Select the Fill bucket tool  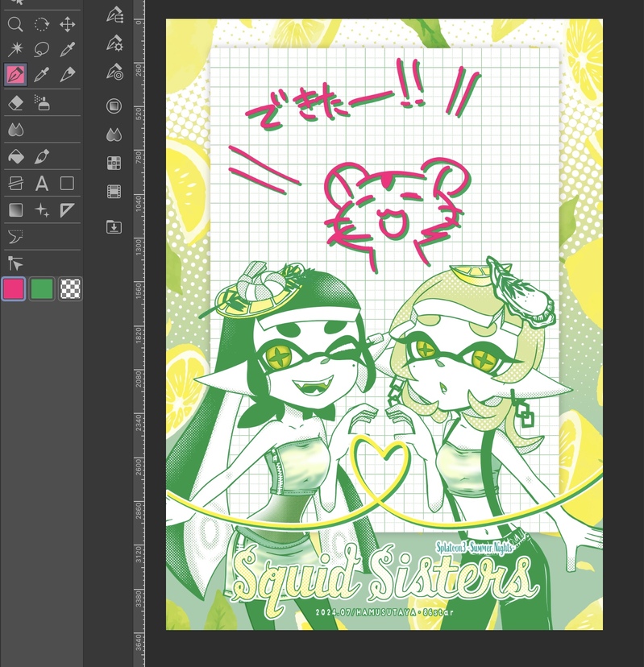click(x=15, y=156)
